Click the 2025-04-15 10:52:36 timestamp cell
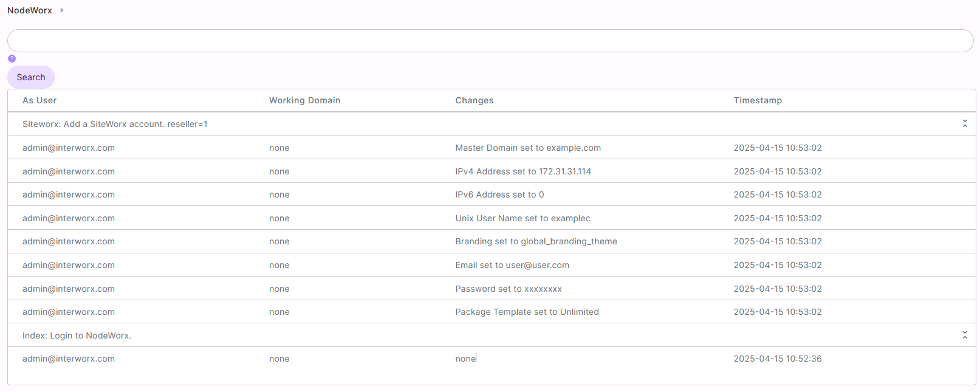The width and height of the screenshot is (980, 392). pyautogui.click(x=777, y=359)
